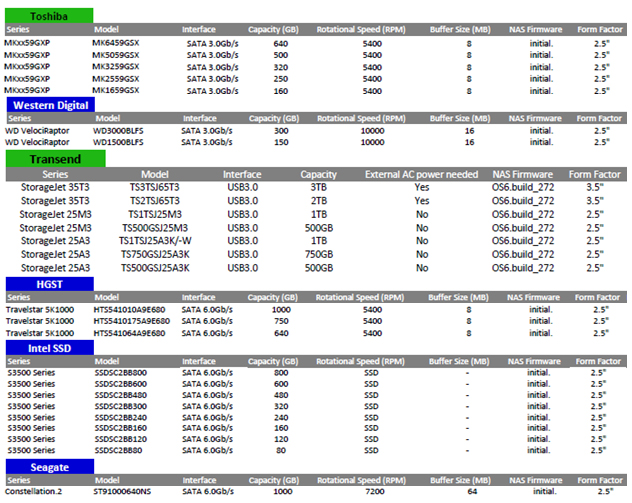Viewport: 632px width, 503px height.
Task: Click SSDSC2BB240 model entry
Action: coord(121,418)
